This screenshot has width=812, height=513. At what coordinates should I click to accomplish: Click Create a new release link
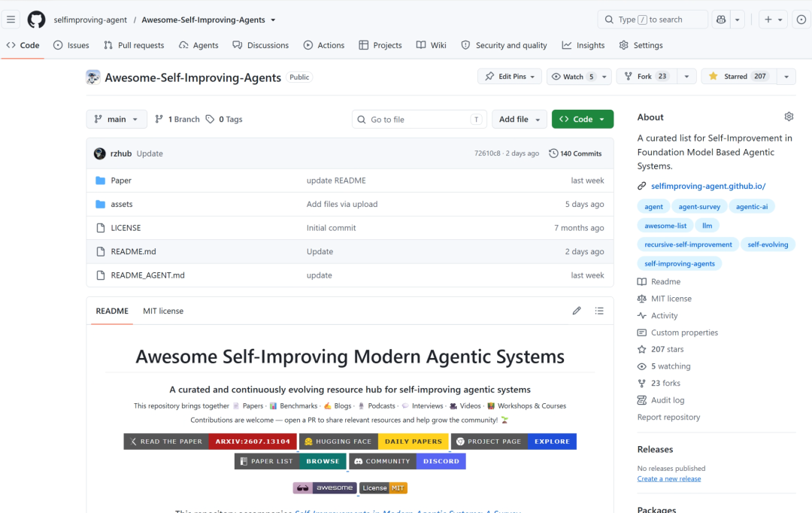click(668, 479)
